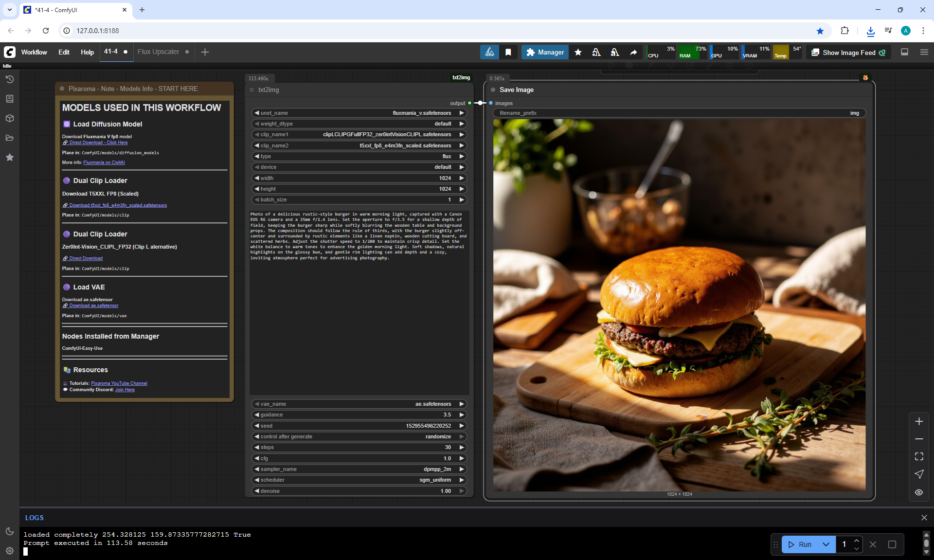Click the Manager button
The width and height of the screenshot is (934, 560).
pyautogui.click(x=545, y=52)
